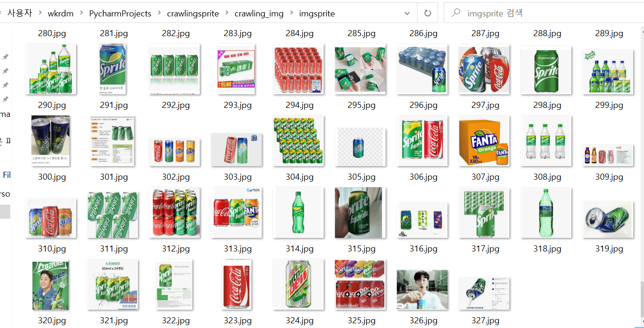Select 299.jpg Sprite bottle group thumbnail
Viewport: 644px width, 328px height.
608,71
